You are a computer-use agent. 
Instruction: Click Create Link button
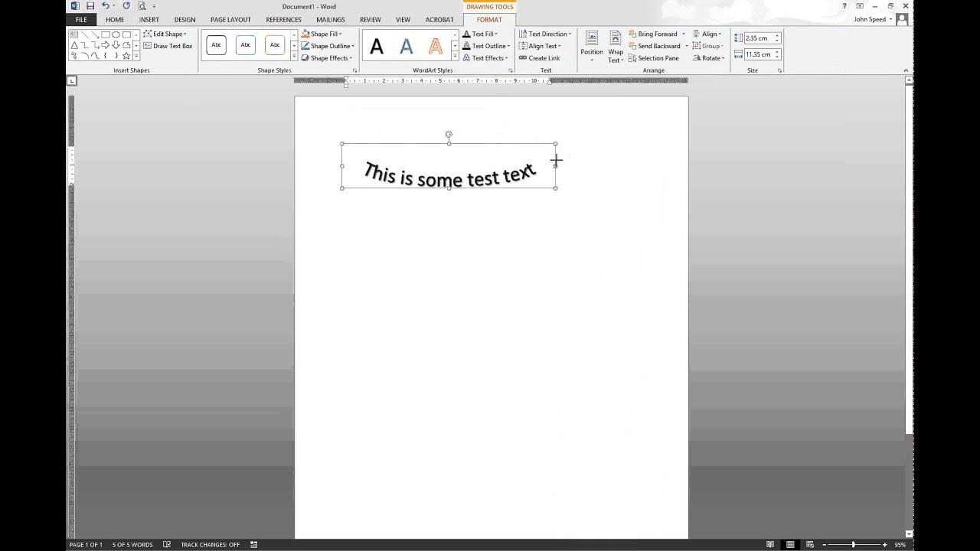(539, 58)
